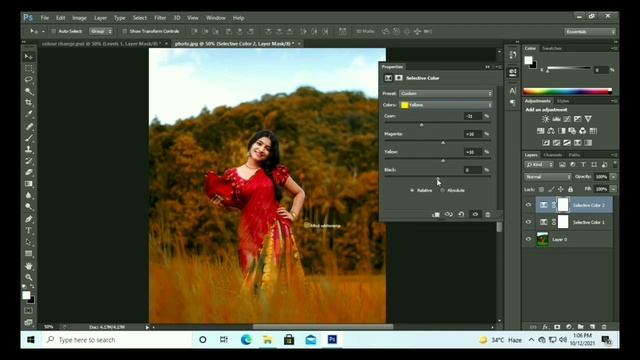640x360 pixels.
Task: Toggle adjustment visibility in Properties panel
Action: [x=475, y=214]
